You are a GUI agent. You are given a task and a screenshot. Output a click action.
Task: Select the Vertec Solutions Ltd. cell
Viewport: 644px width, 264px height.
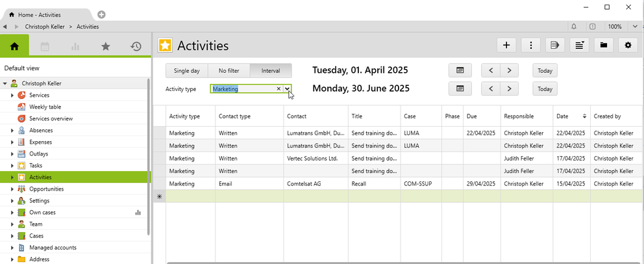(x=316, y=158)
